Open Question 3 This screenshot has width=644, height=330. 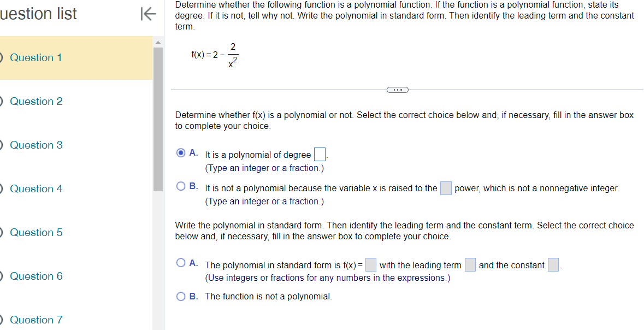click(x=36, y=145)
